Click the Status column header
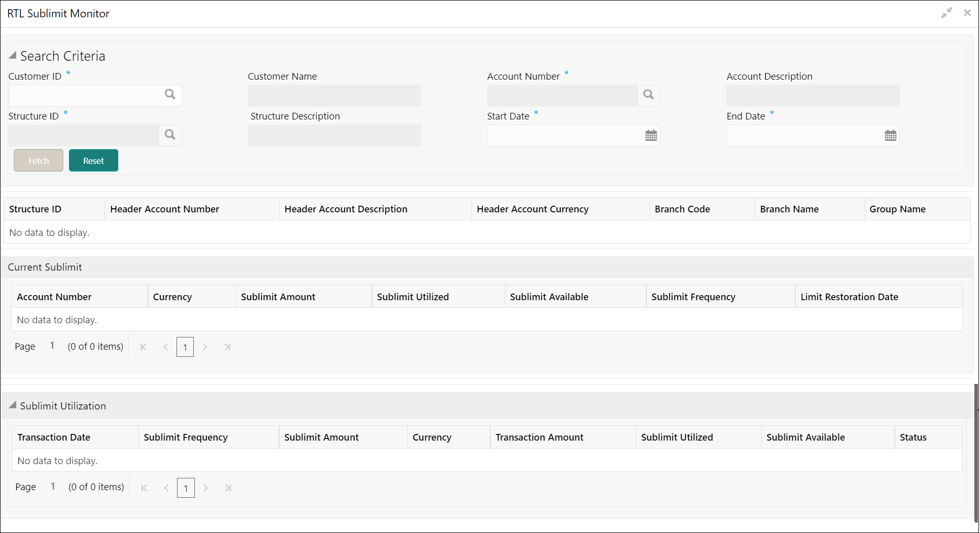This screenshot has width=980, height=533. [x=928, y=437]
